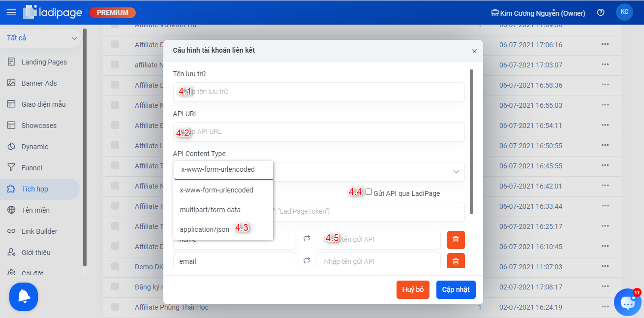Click the swap arrows beside name field
This screenshot has width=644, height=318.
point(307,239)
